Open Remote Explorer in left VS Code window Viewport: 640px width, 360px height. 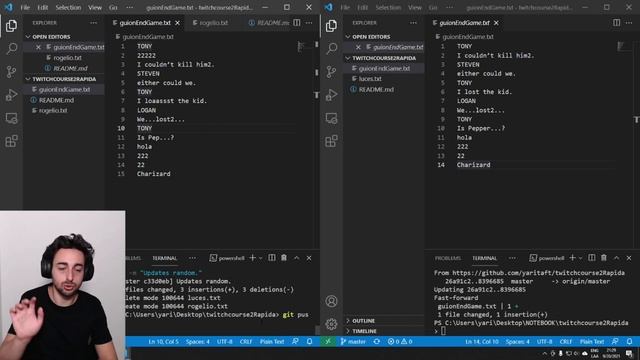point(11,118)
